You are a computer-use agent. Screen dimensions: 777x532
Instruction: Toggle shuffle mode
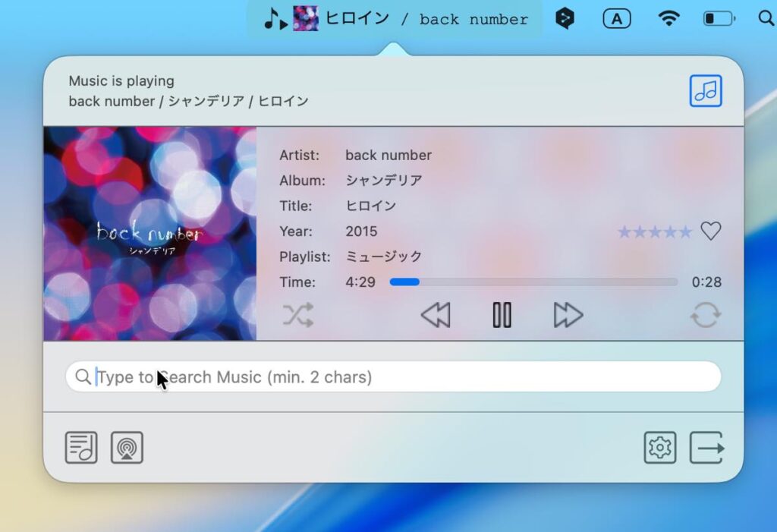tap(298, 314)
